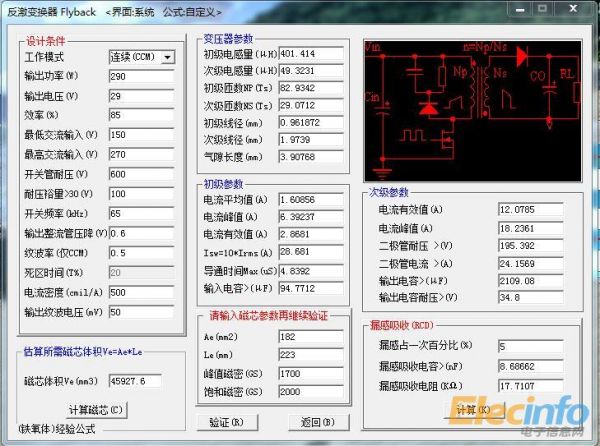Click the Le(mm) input field
The image size is (600, 446).
click(311, 355)
